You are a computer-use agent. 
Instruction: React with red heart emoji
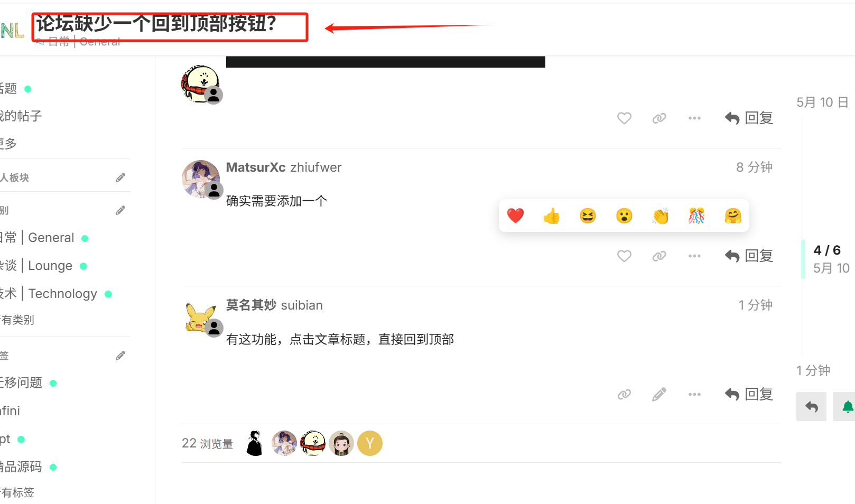515,216
